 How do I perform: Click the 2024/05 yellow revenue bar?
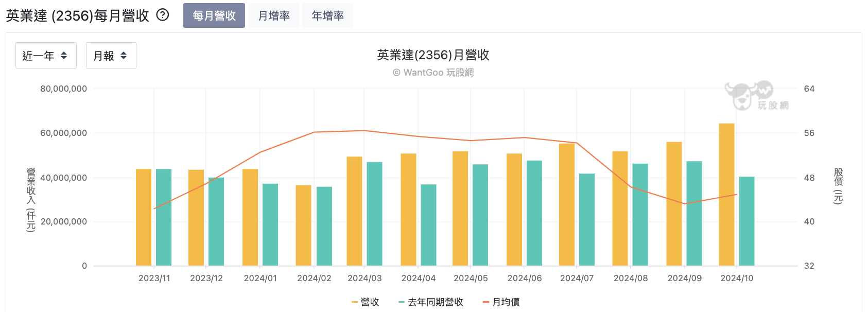click(460, 209)
